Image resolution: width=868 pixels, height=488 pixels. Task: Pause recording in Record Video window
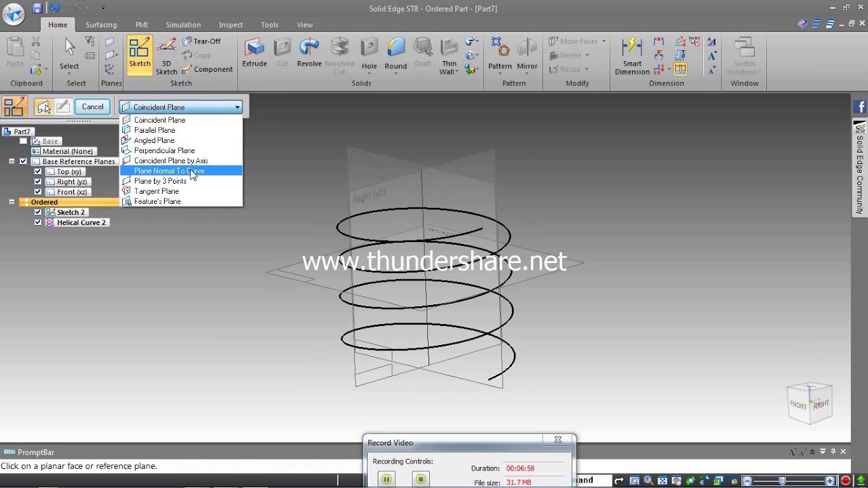point(387,479)
